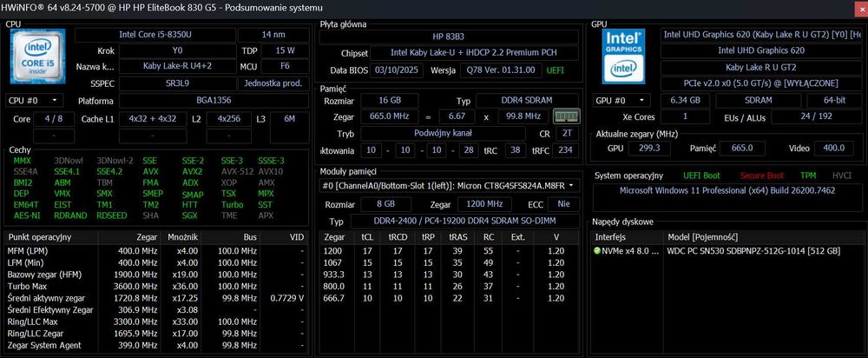This screenshot has height=358, width=868.
Task: Click the 'Q78 Ver. 01.31.00' BIOS version field
Action: (501, 70)
